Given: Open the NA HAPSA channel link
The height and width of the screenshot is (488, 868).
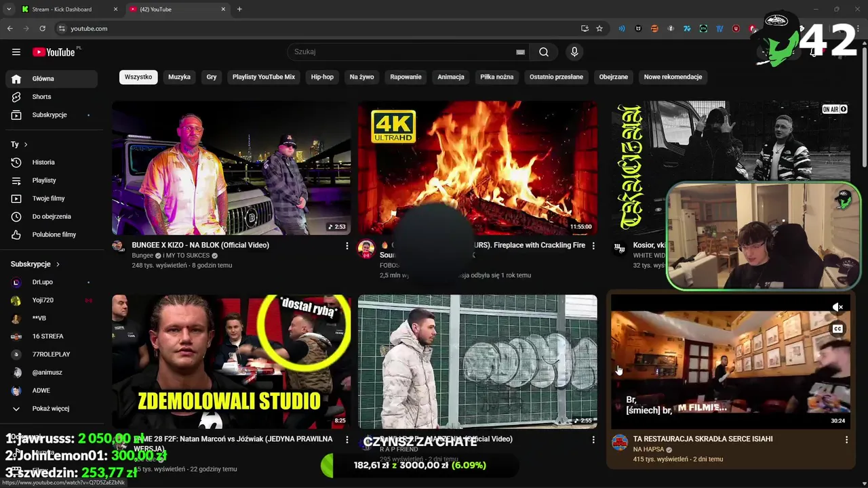Looking at the screenshot, I should click(x=648, y=449).
